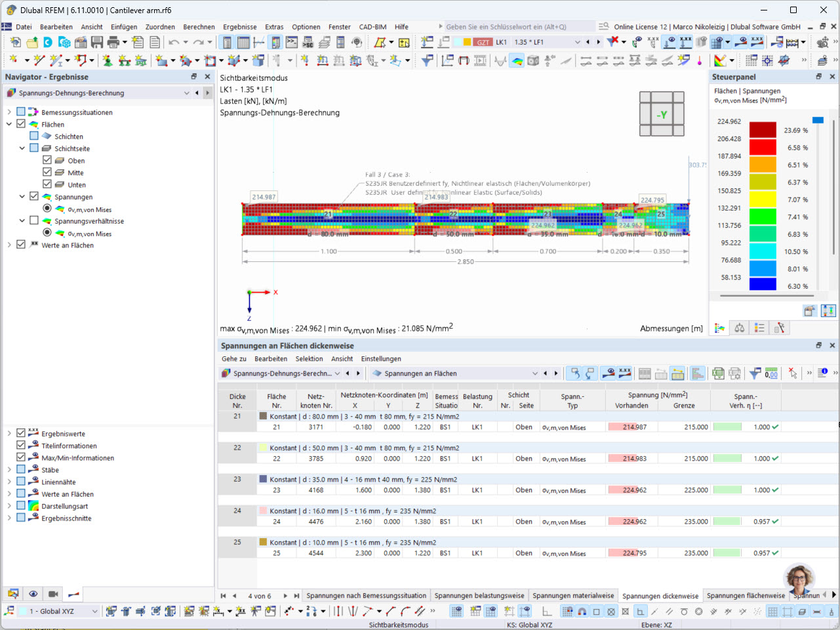Click the blue colour-scale slider handle
Screen dimensions: 840x630
pos(818,120)
